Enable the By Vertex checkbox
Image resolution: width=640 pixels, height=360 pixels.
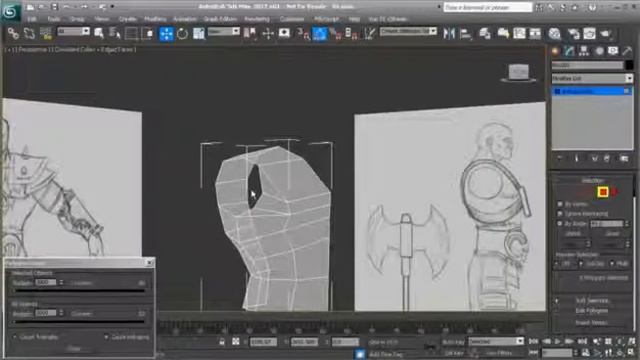coord(560,204)
